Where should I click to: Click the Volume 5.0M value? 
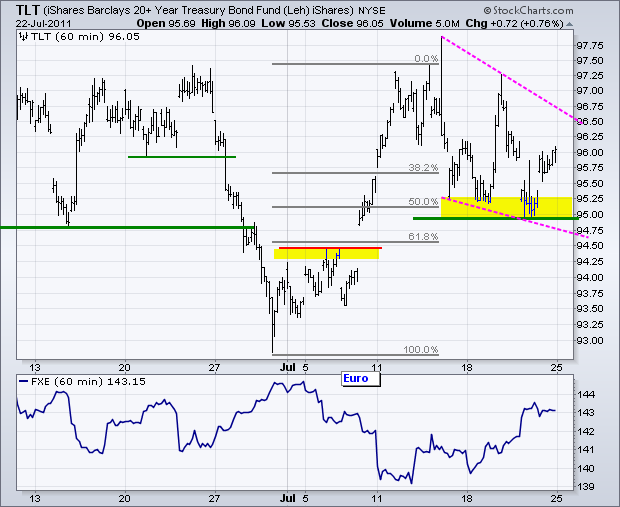pos(425,23)
